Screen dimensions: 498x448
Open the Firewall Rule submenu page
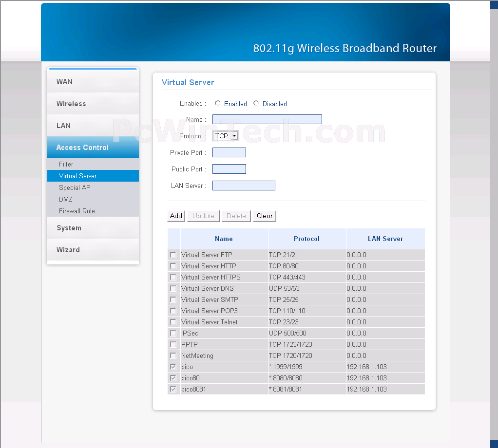[93, 211]
